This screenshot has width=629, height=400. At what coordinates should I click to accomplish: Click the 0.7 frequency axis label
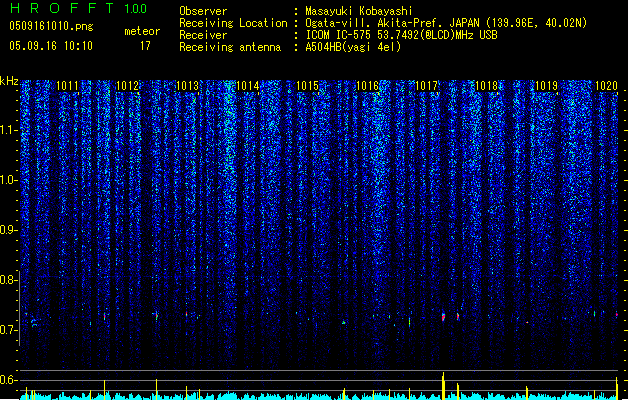pos(8,330)
